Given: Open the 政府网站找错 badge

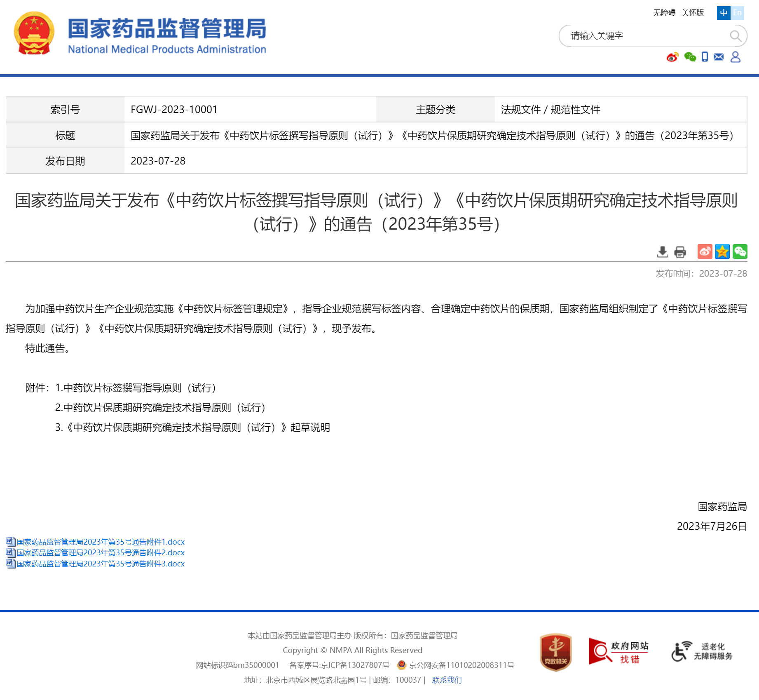Looking at the screenshot, I should click(x=618, y=652).
